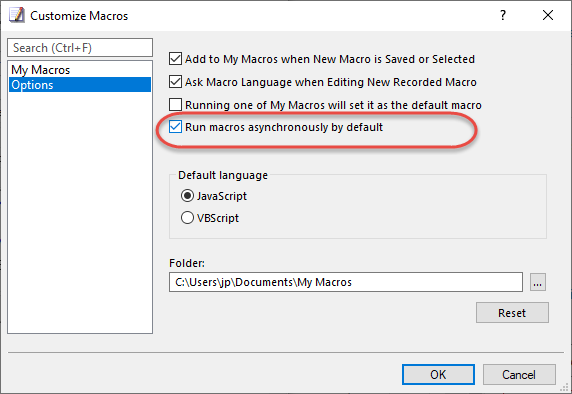
Task: Confirm changes with OK
Action: (x=438, y=375)
